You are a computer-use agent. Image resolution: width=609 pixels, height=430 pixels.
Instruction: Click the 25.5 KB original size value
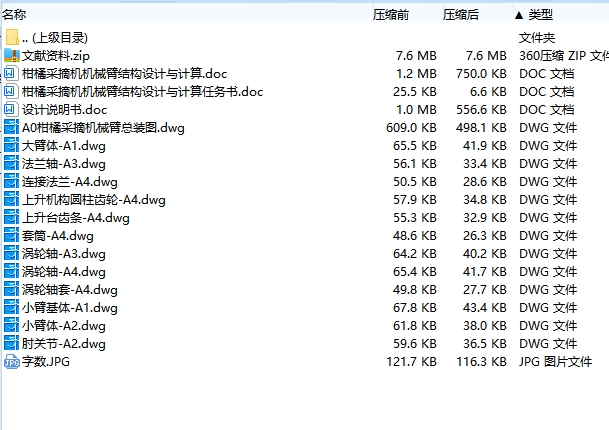415,91
